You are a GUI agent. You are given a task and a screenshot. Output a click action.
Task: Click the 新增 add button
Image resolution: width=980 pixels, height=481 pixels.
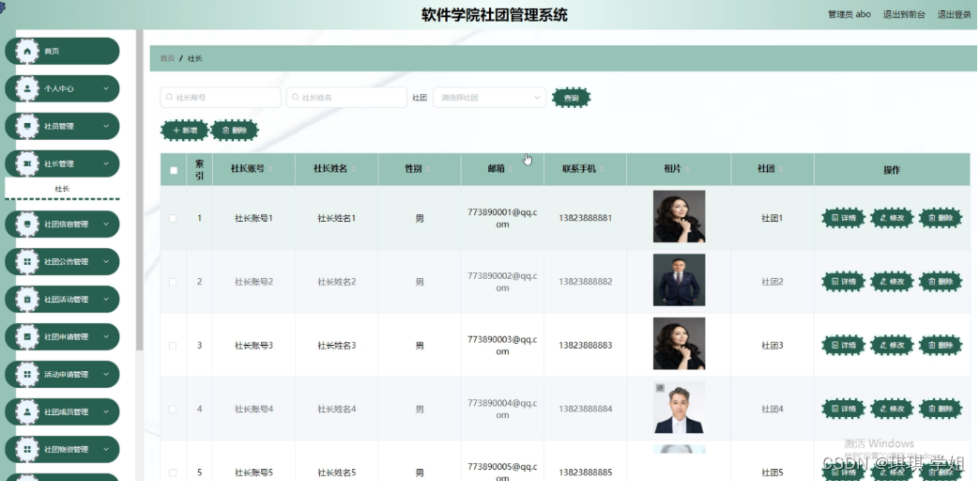click(x=185, y=131)
